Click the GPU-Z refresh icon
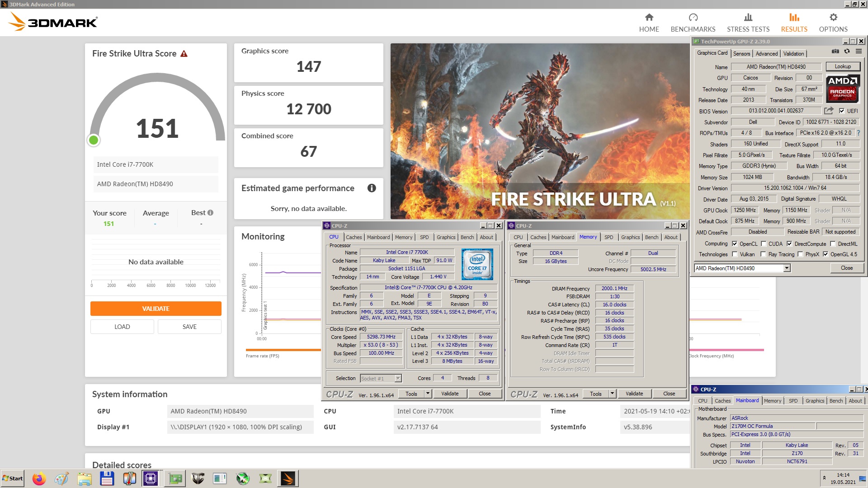The height and width of the screenshot is (488, 868). point(847,52)
